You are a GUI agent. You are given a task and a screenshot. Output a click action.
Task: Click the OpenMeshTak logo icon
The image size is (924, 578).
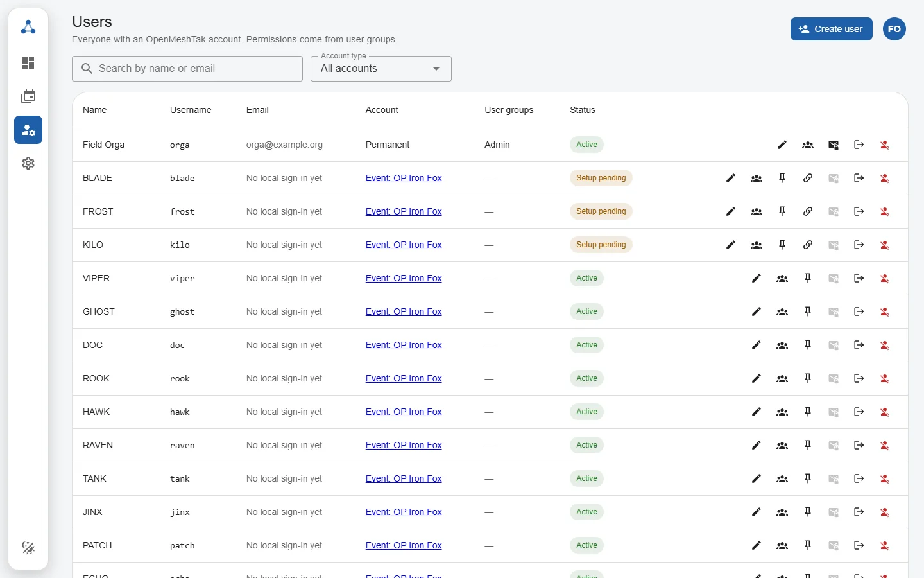[28, 27]
